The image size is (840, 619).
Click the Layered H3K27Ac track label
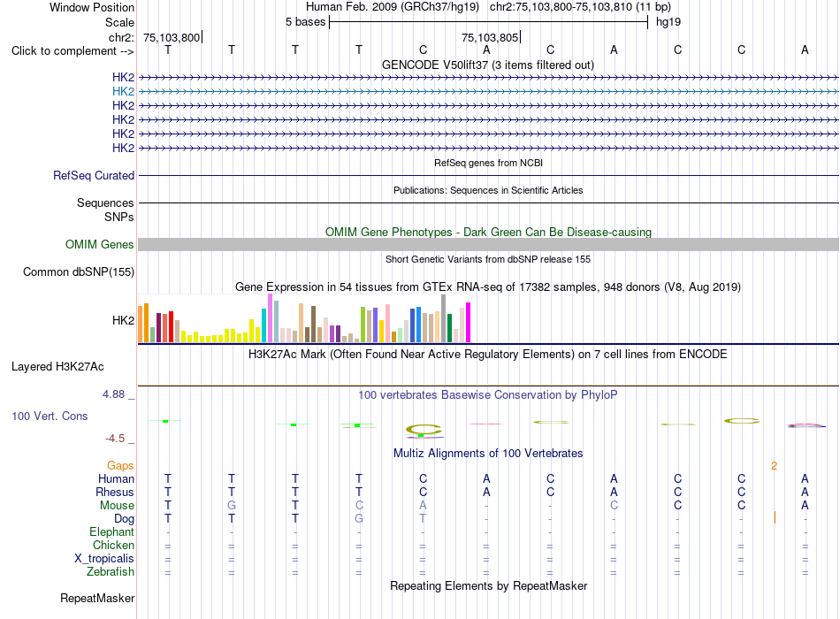[57, 367]
